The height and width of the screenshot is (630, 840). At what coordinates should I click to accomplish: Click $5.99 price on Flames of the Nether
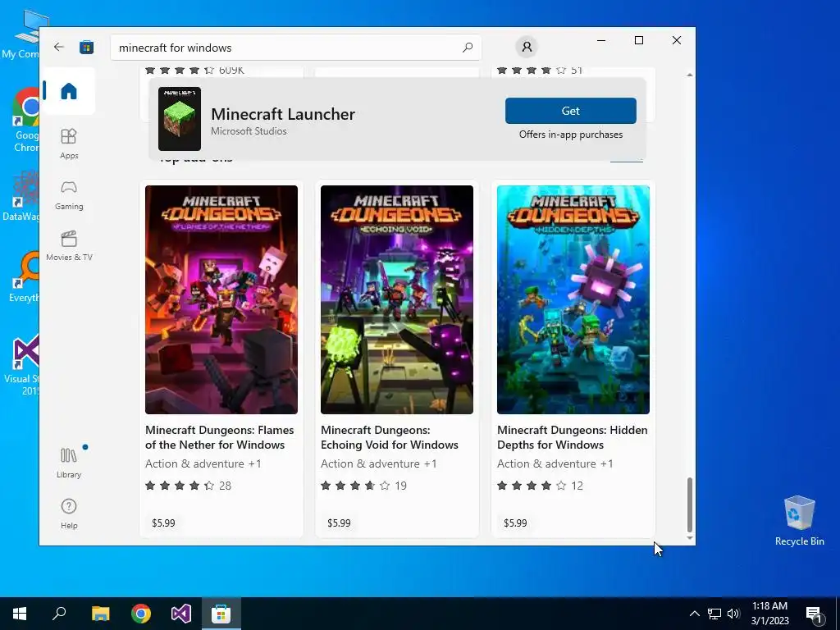point(163,523)
